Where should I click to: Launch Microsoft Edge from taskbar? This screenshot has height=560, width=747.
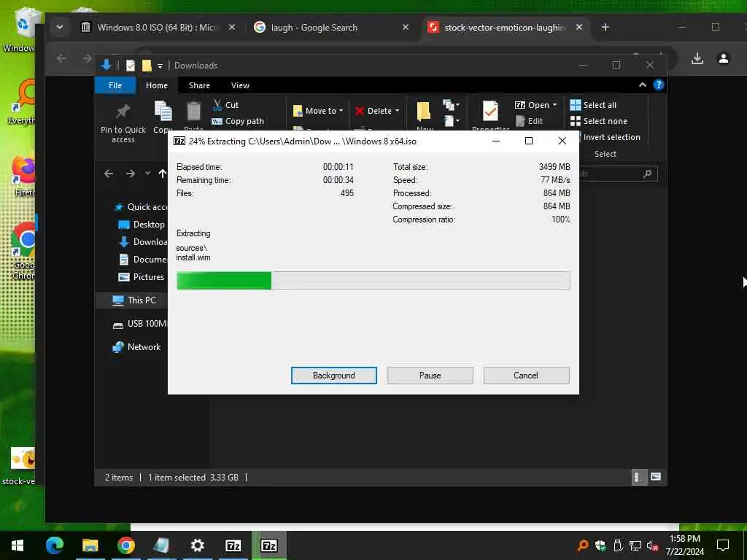click(x=54, y=545)
